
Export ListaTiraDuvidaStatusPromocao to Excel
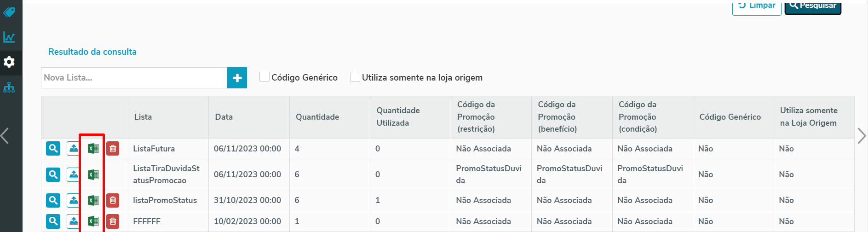click(93, 175)
